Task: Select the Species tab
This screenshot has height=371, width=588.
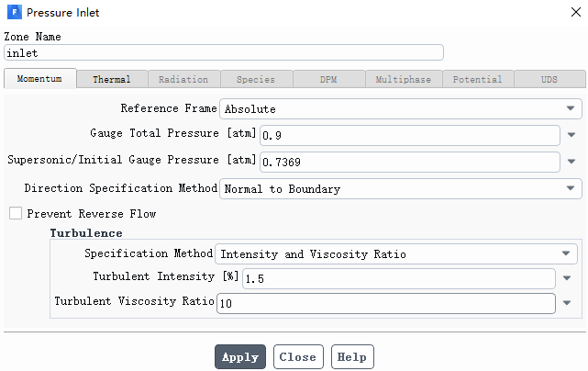Action: (x=256, y=79)
